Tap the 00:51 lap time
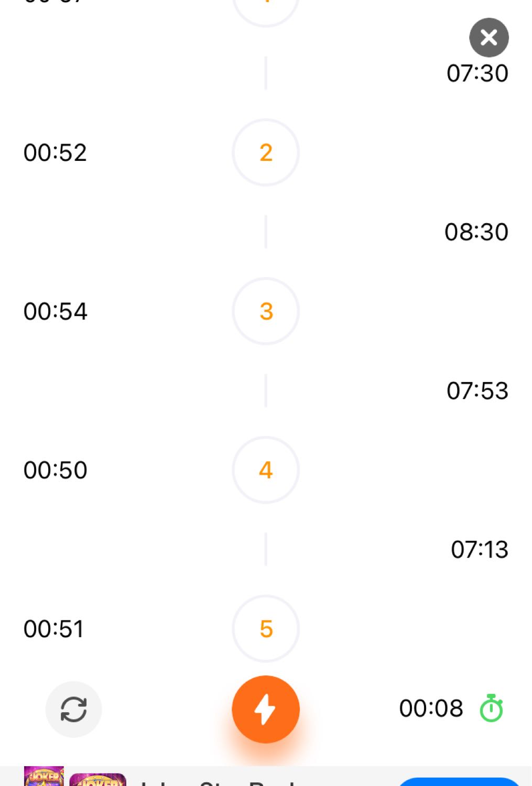Image resolution: width=532 pixels, height=786 pixels. (x=53, y=629)
